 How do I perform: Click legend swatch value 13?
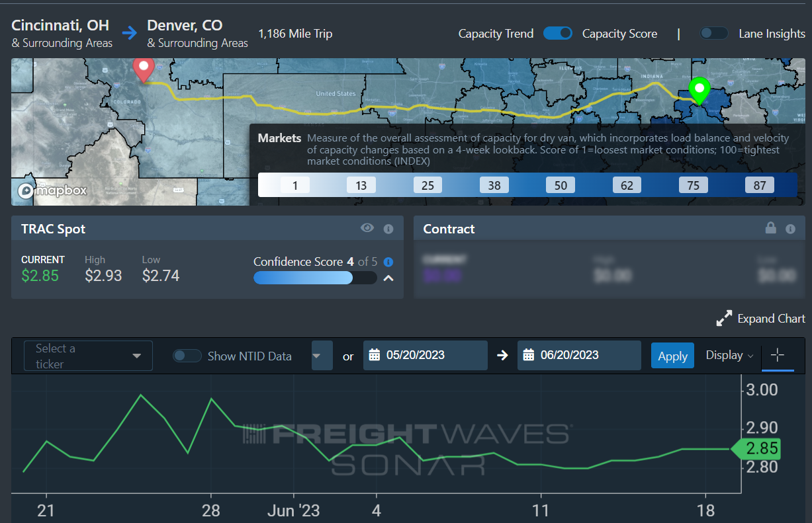(x=361, y=185)
